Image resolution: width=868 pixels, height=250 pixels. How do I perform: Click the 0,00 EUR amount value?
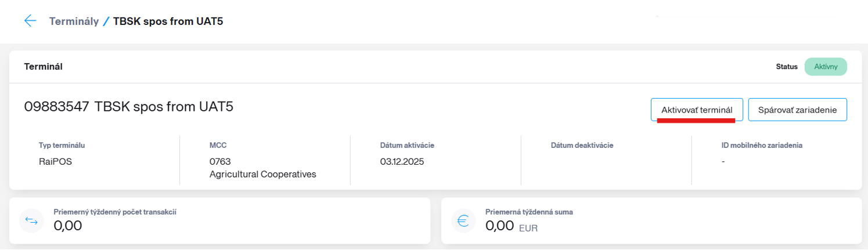(x=512, y=226)
